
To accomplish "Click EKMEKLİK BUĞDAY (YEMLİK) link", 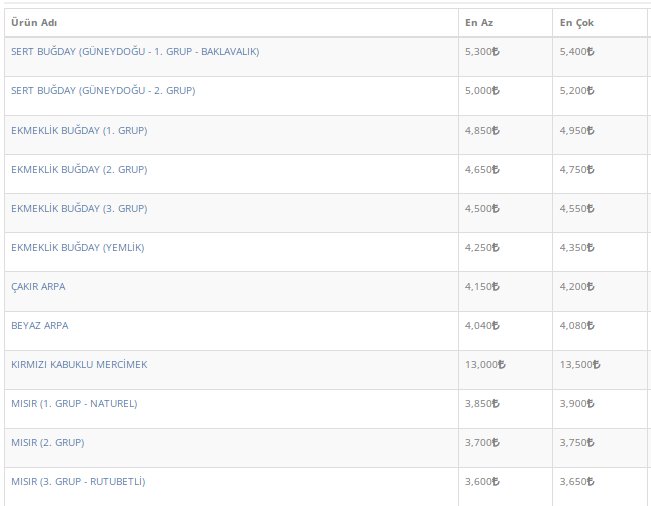I will (77, 248).
